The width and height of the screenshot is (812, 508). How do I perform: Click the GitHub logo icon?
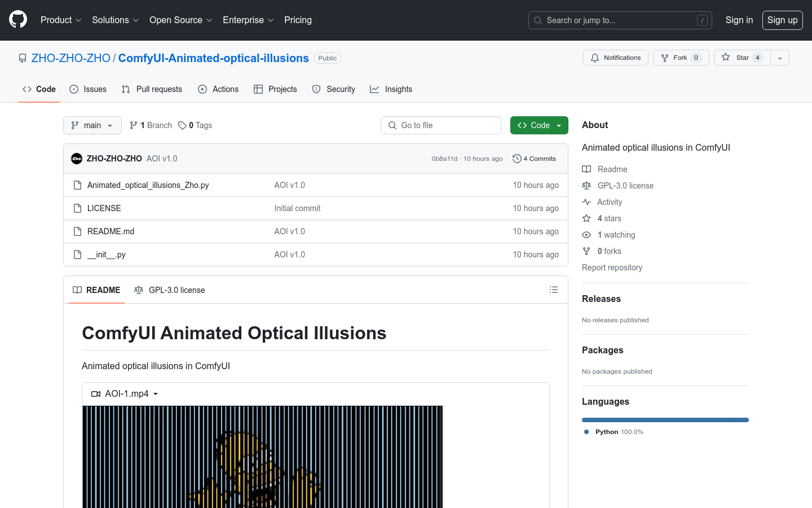[18, 20]
